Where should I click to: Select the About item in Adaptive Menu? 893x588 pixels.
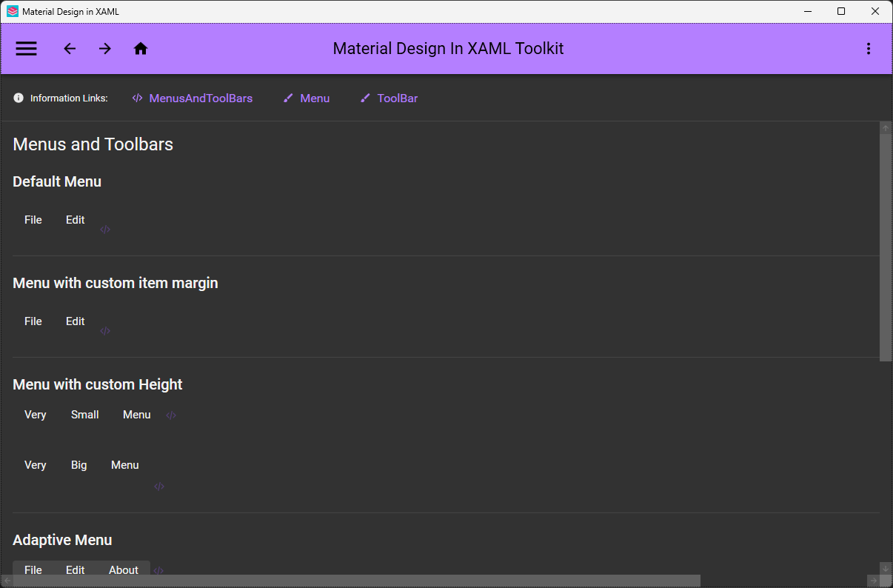coord(123,569)
